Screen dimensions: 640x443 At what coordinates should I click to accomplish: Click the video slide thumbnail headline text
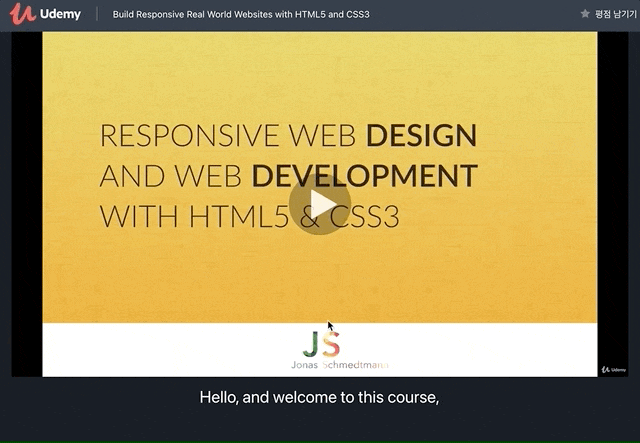[289, 176]
